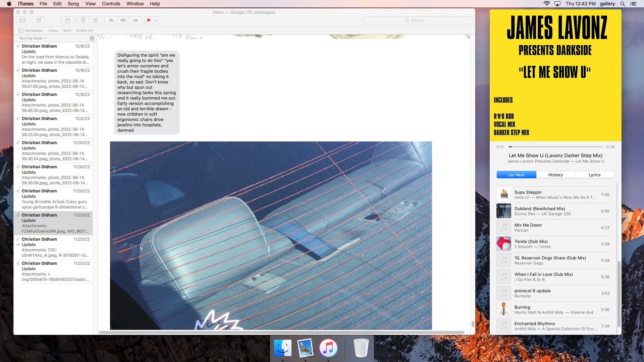This screenshot has width=644, height=362.
Task: Open the iTunes File menu
Action: click(x=43, y=4)
